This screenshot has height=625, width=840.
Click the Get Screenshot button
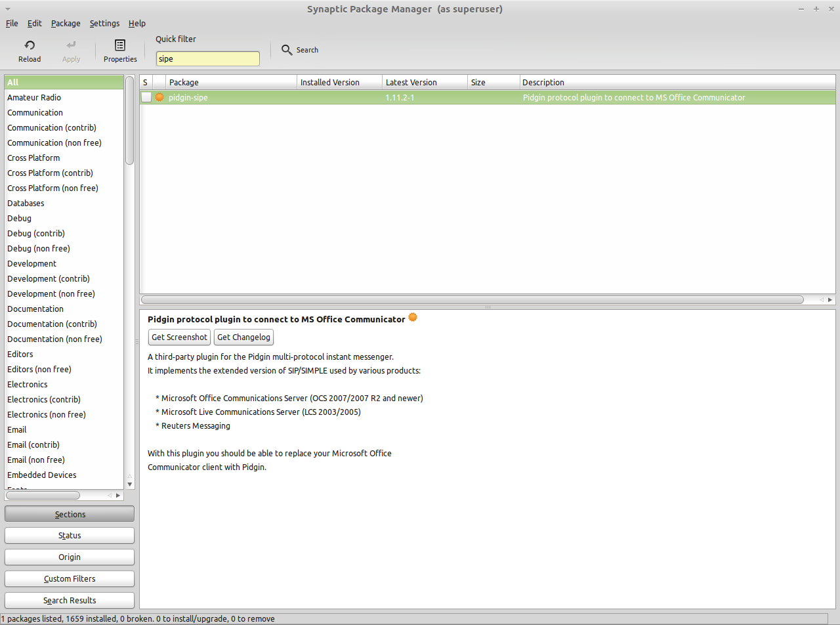[179, 337]
